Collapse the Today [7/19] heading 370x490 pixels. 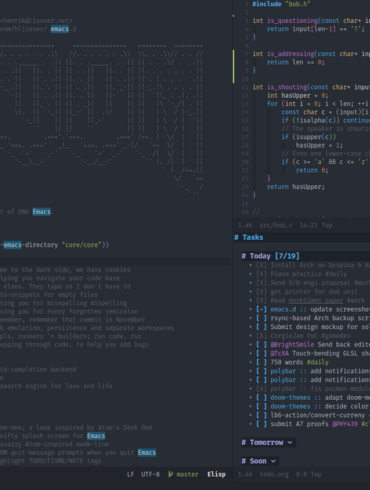coord(270,256)
